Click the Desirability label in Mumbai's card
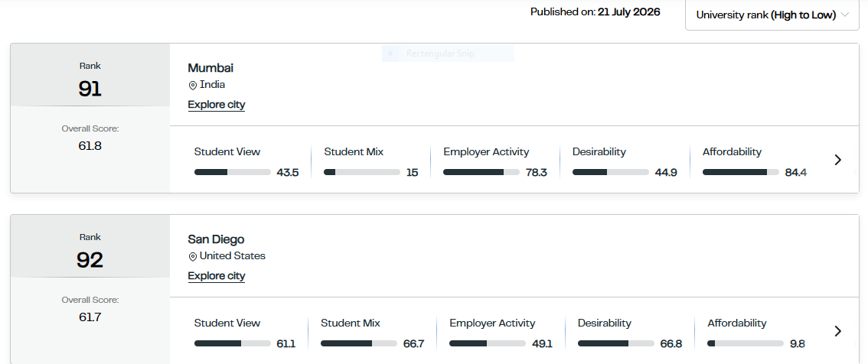868x364 pixels. click(599, 151)
